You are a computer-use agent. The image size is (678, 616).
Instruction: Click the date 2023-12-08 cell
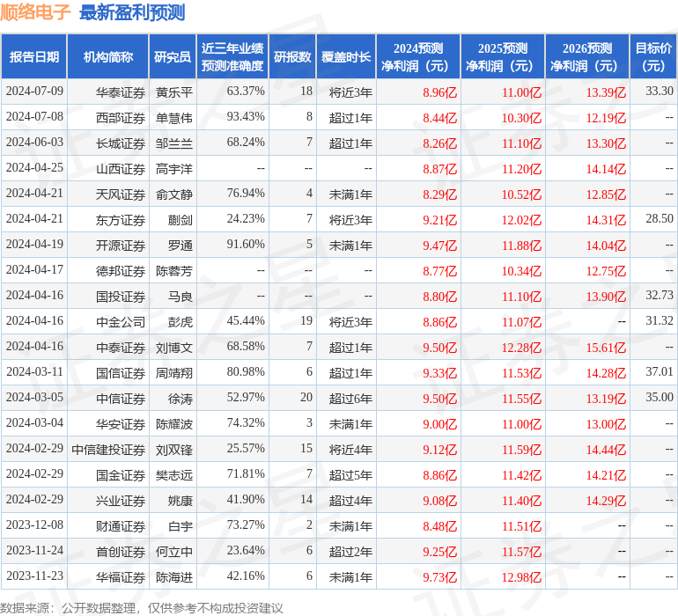click(x=34, y=524)
